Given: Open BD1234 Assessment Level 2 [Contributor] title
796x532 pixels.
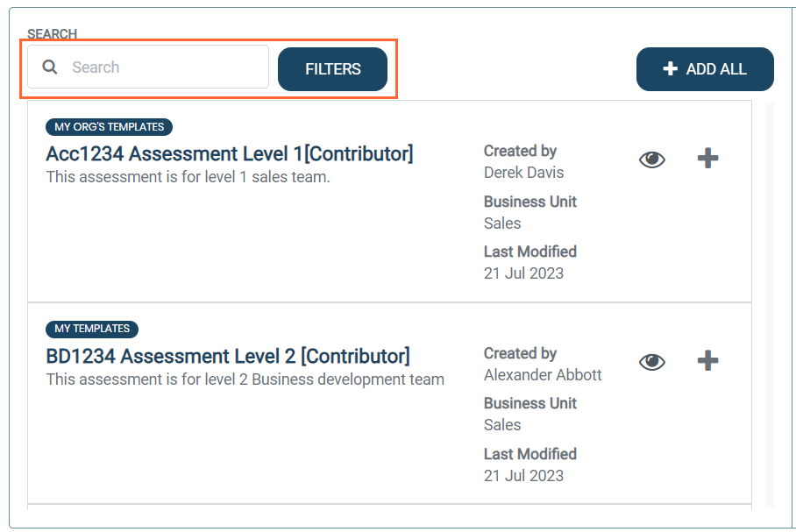Looking at the screenshot, I should point(228,357).
